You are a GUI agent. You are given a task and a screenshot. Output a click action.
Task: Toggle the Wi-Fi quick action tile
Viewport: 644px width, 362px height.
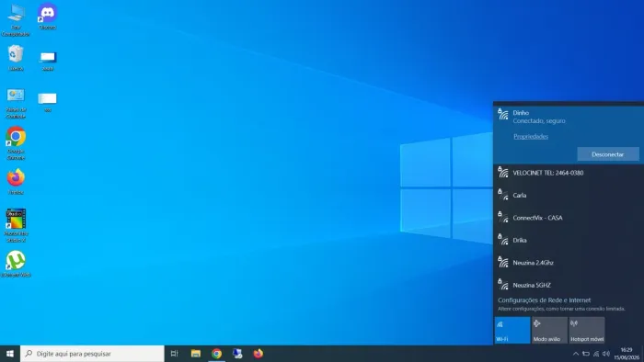point(512,330)
